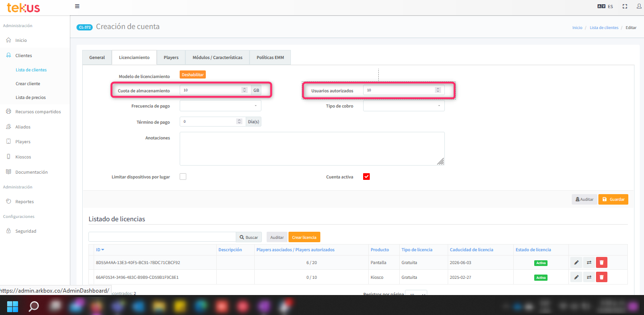Click the Guardar button
644x315 pixels.
[x=613, y=199]
